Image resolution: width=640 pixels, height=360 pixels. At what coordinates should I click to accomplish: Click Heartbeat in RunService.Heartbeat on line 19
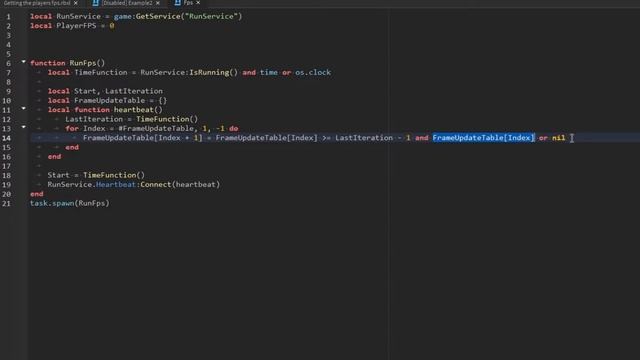116,184
